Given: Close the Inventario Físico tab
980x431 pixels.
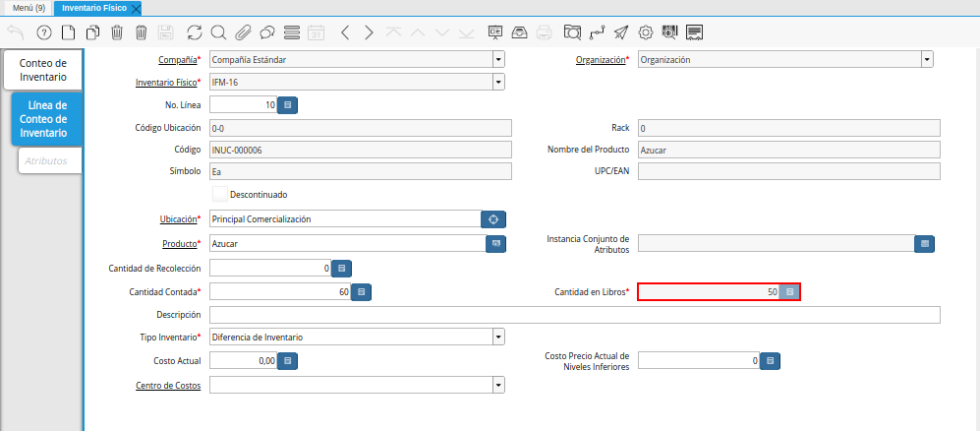Looking at the screenshot, I should tap(136, 8).
